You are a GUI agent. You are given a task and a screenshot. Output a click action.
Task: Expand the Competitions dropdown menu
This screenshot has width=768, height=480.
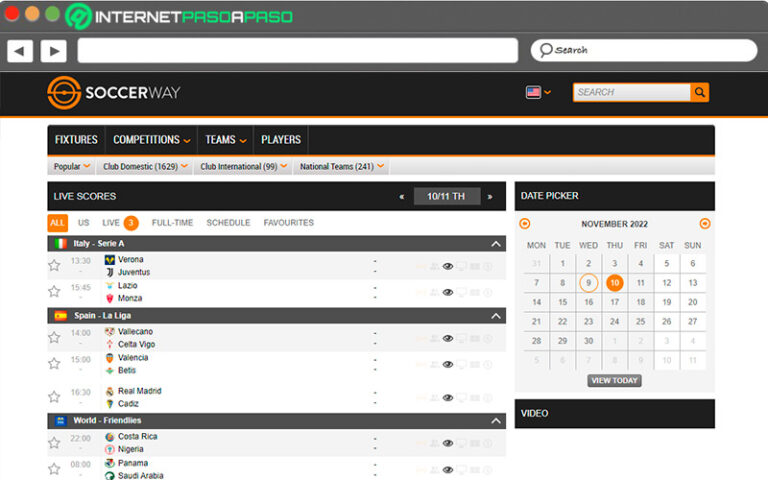(x=151, y=140)
